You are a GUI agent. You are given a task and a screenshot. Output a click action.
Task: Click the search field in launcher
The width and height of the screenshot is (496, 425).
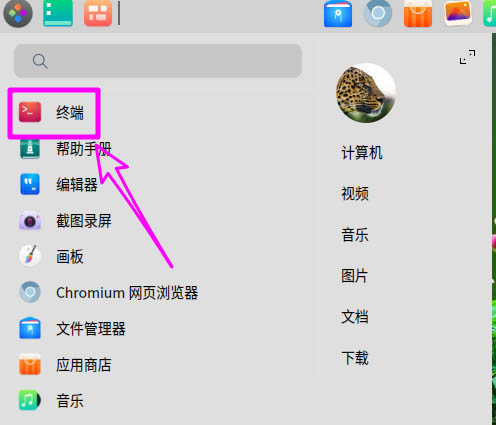(x=158, y=61)
